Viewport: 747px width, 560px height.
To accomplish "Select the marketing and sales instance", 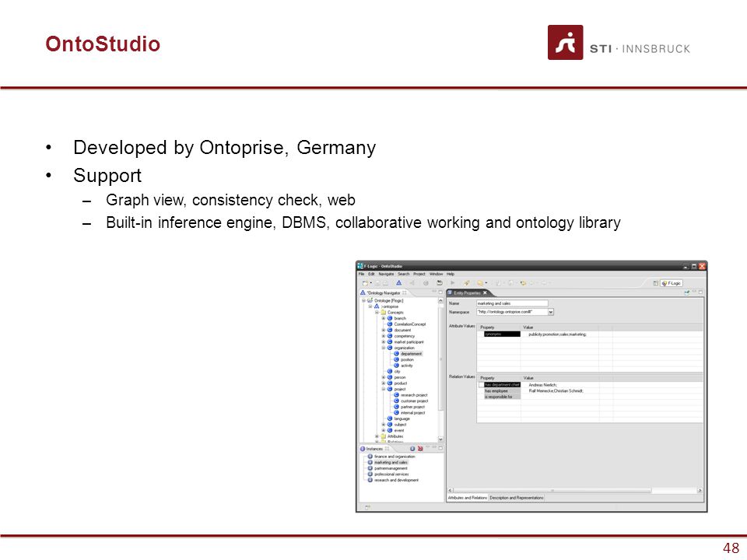I will [388, 462].
